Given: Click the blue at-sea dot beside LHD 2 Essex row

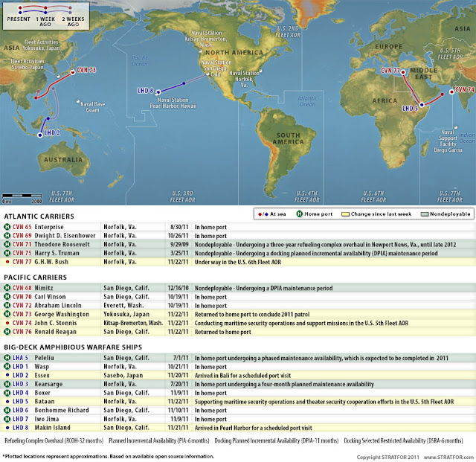Looking at the screenshot, I should pos(7,375).
